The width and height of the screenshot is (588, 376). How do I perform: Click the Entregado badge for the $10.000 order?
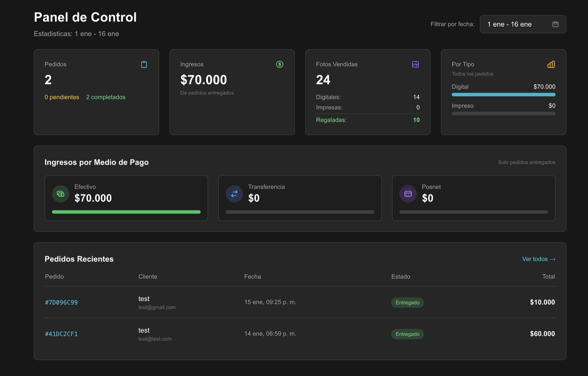coord(407,303)
